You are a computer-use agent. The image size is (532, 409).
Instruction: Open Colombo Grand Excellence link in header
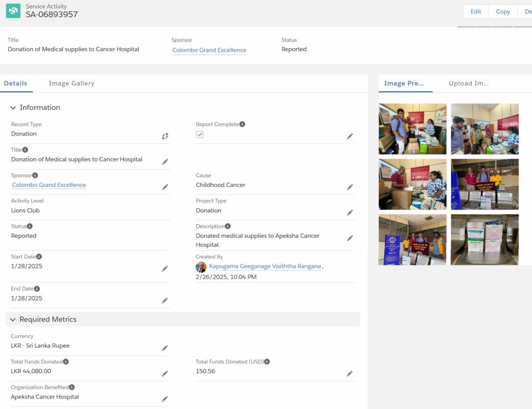(209, 50)
